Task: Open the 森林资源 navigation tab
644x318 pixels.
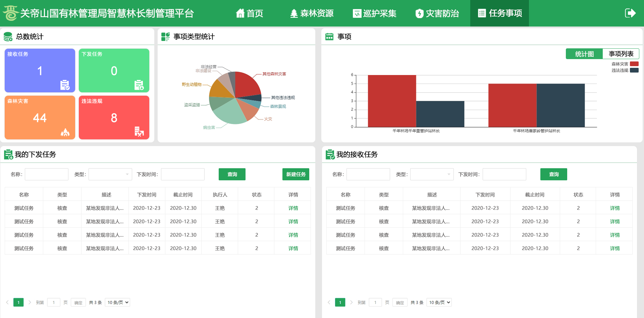Action: pos(312,13)
